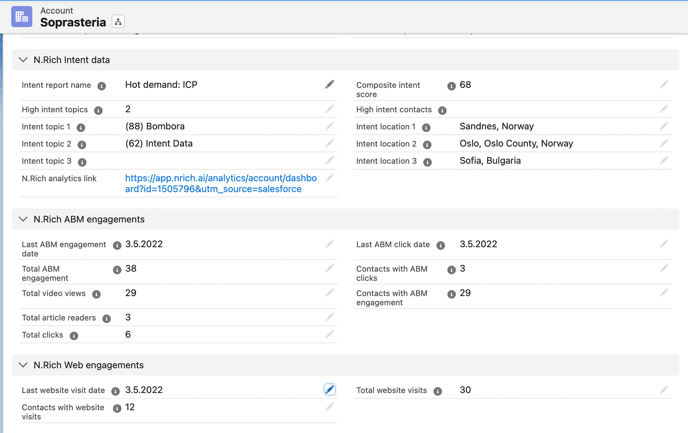The height and width of the screenshot is (433, 688).
Task: Edit the Total website visits field
Action: click(x=664, y=390)
